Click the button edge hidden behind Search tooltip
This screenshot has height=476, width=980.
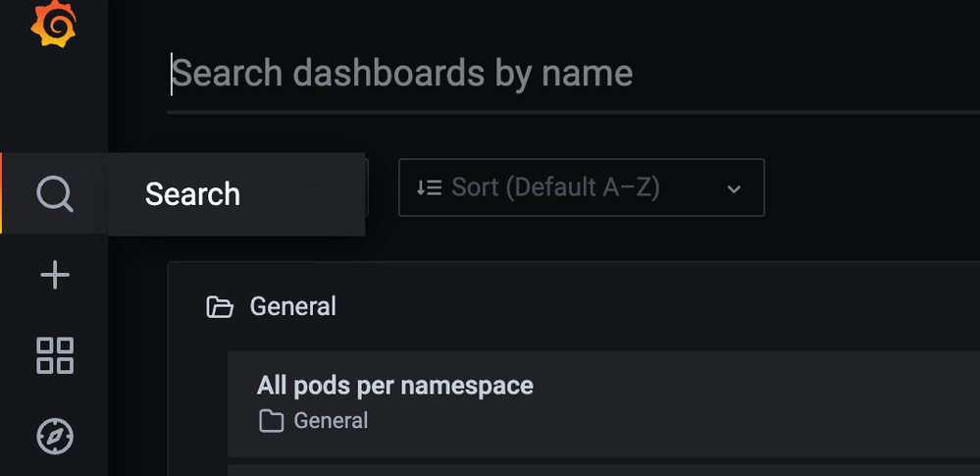click(x=367, y=187)
